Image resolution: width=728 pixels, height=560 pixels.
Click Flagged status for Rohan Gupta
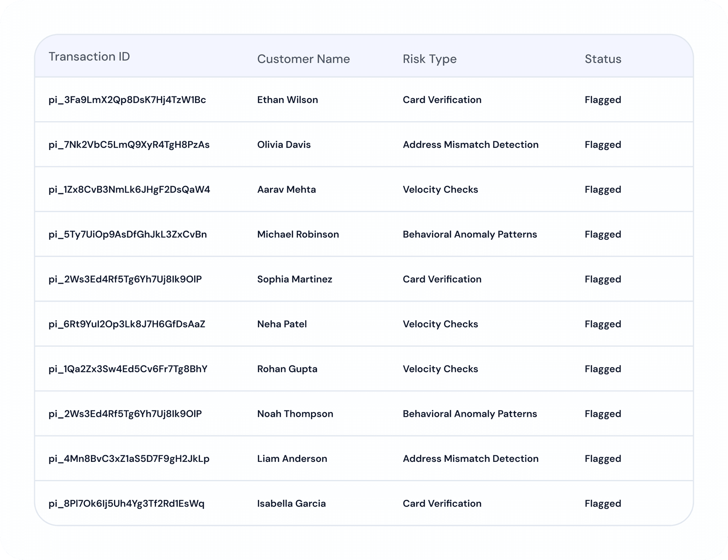pyautogui.click(x=603, y=369)
